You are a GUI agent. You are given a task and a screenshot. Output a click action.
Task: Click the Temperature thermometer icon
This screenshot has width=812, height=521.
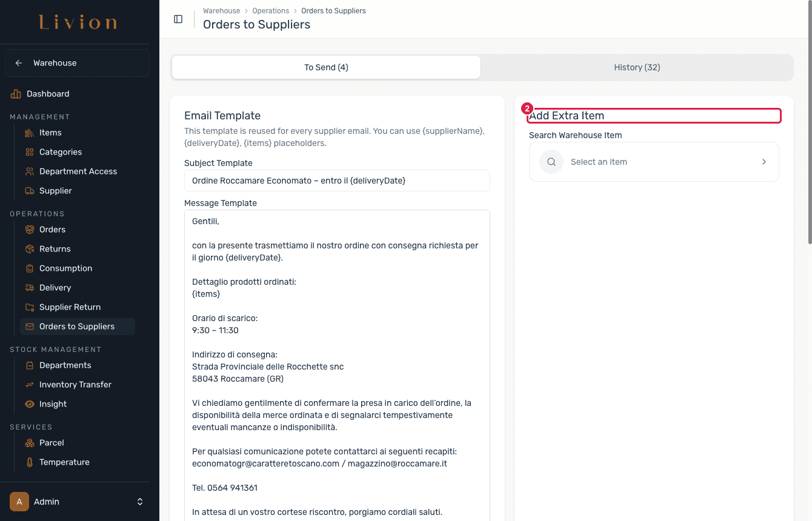click(x=30, y=462)
